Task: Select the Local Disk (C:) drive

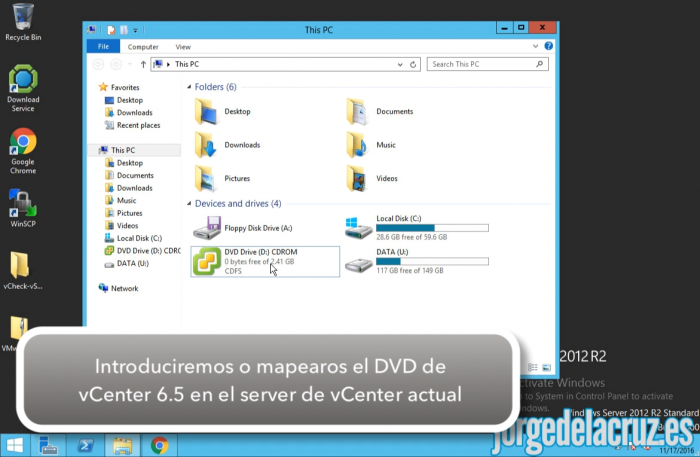Action: click(x=416, y=228)
